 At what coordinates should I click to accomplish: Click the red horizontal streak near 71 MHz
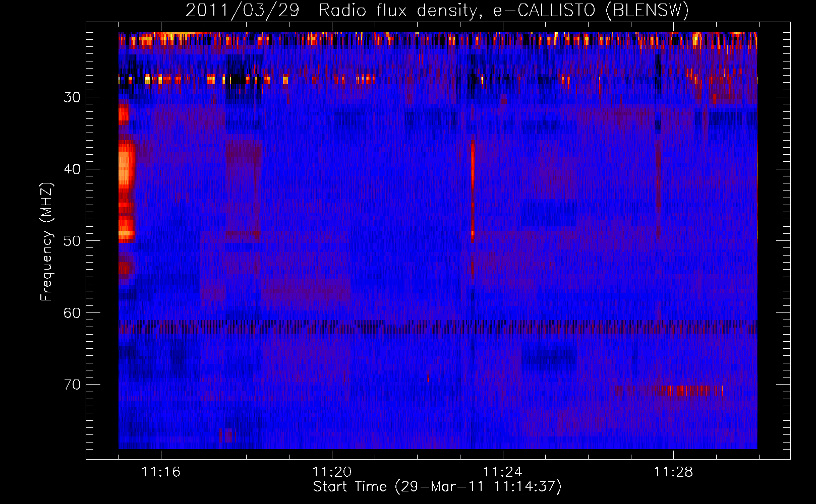pos(689,391)
